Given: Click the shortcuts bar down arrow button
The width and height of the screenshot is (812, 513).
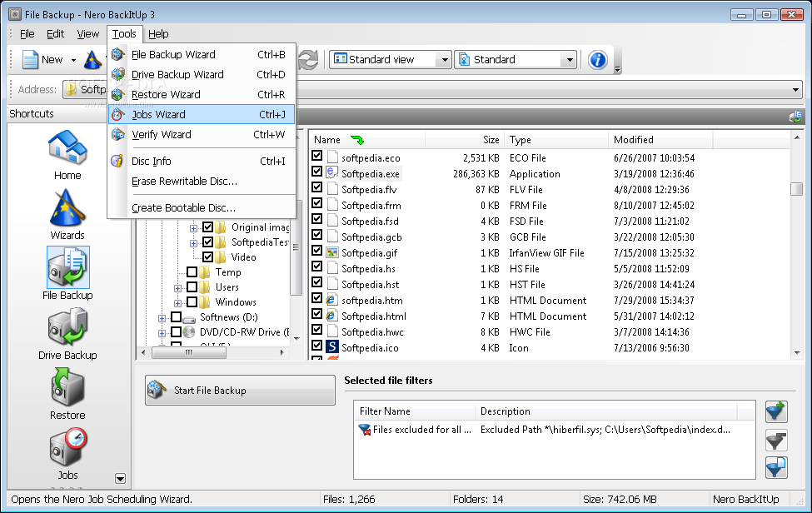Looking at the screenshot, I should 120,478.
